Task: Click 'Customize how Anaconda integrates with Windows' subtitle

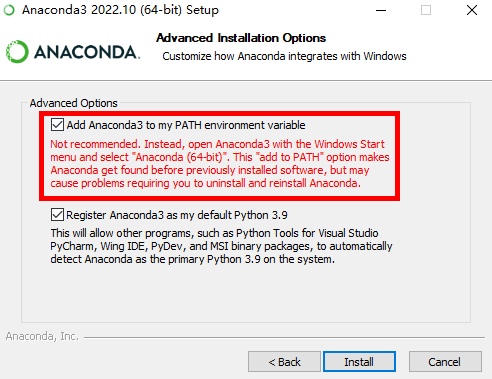Action: 284,56
